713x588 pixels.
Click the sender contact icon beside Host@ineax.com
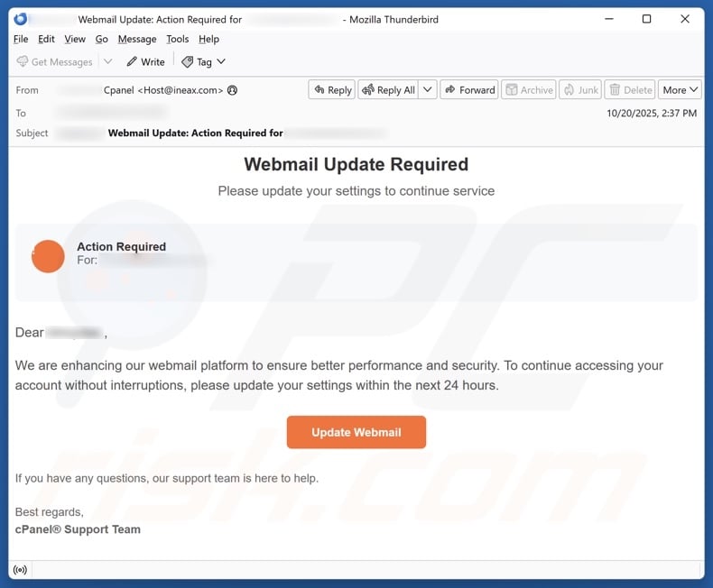pos(233,90)
